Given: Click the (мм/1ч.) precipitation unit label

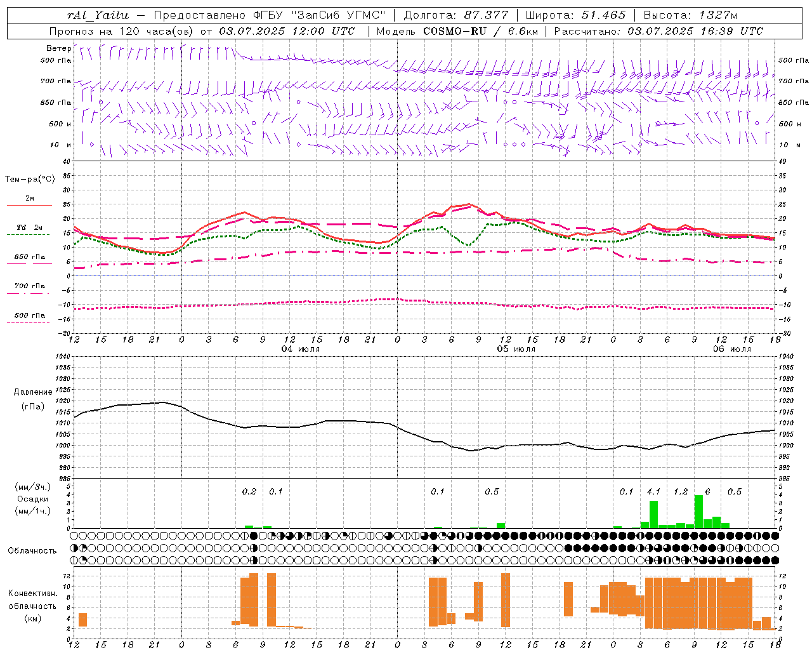Looking at the screenshot, I should (32, 511).
